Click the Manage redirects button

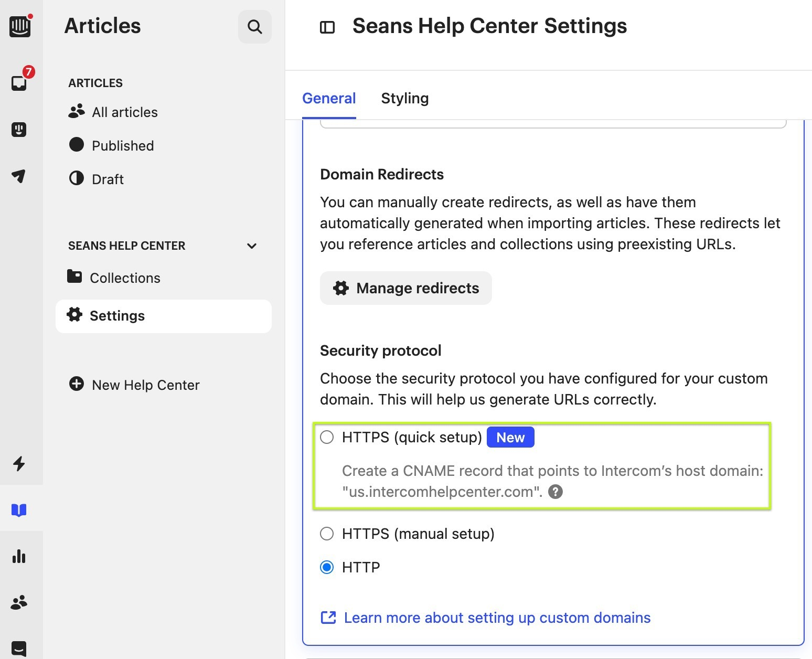(x=406, y=288)
